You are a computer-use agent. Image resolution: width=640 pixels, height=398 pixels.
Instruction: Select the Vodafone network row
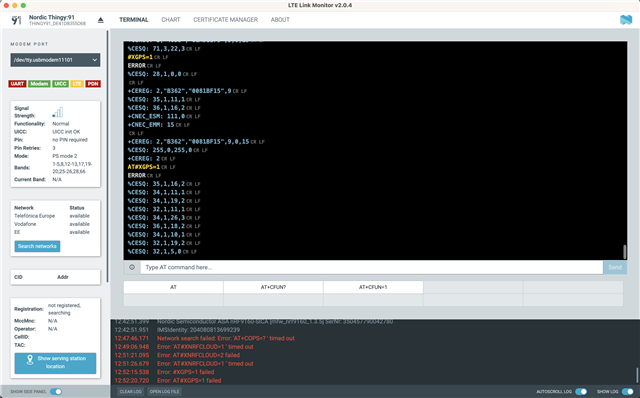52,224
